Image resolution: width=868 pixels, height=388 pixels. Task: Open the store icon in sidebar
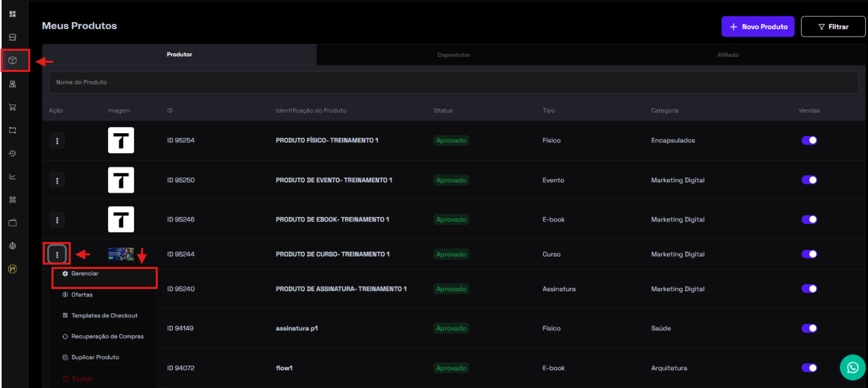[13, 37]
